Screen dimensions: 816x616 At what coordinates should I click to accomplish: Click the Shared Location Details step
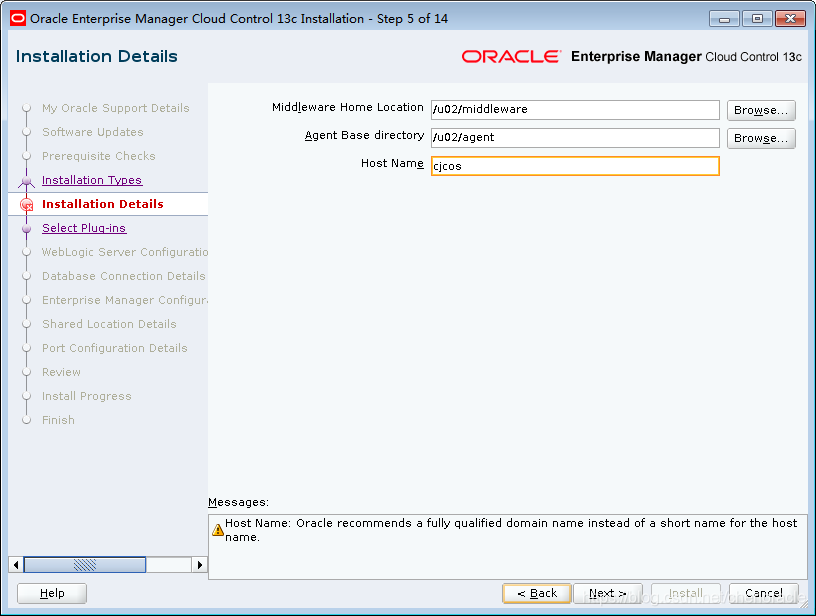tap(109, 324)
